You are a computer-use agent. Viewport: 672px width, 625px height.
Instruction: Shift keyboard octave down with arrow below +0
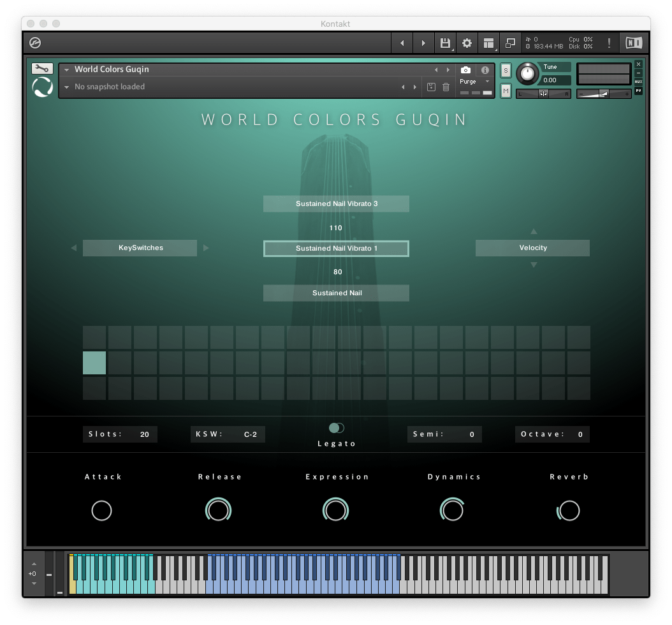tap(34, 584)
